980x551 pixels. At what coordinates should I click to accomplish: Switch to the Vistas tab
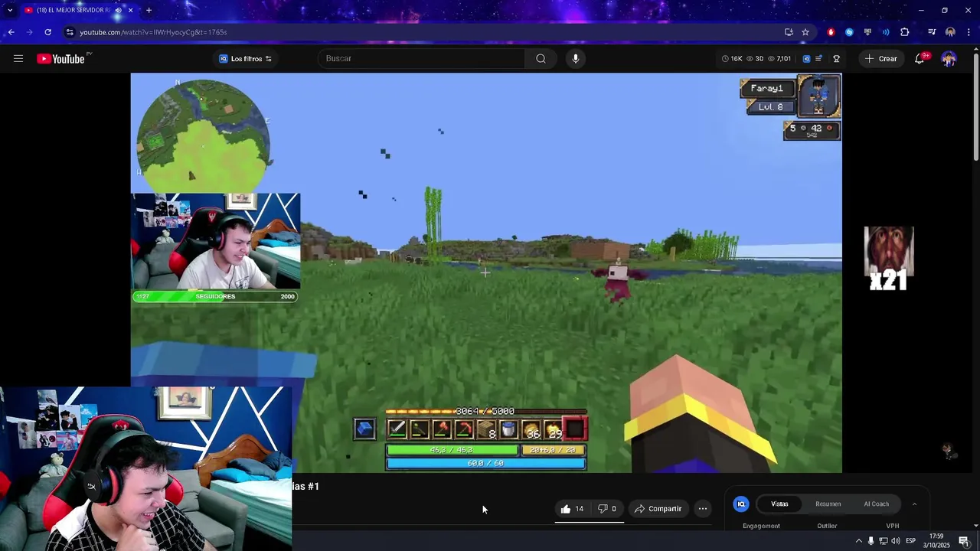click(x=779, y=504)
